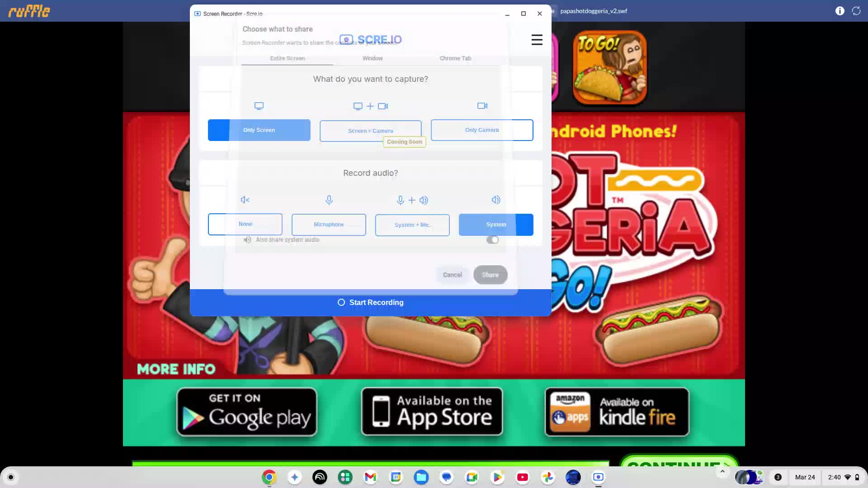Switch to the Chrome Tab sharing tab
This screenshot has height=488, width=868.
click(x=455, y=58)
